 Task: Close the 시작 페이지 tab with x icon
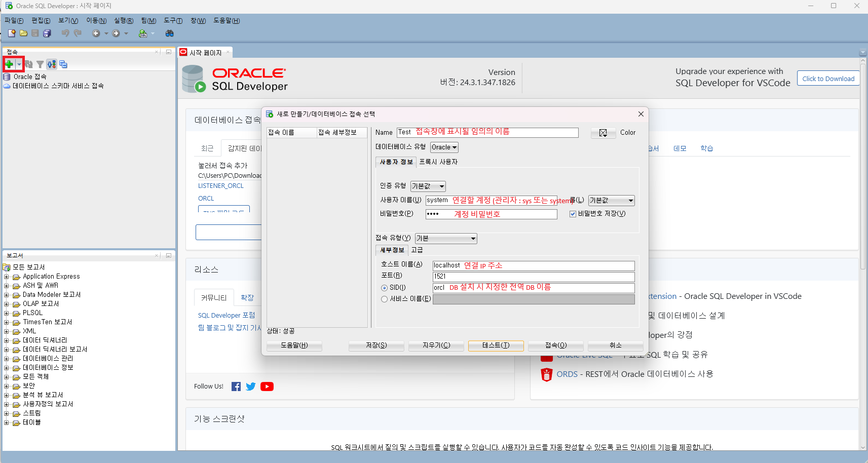click(x=228, y=52)
